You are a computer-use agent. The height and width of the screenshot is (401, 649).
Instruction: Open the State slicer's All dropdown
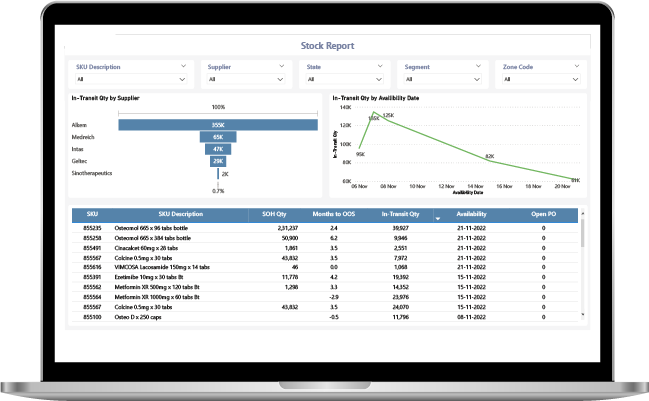coord(344,79)
